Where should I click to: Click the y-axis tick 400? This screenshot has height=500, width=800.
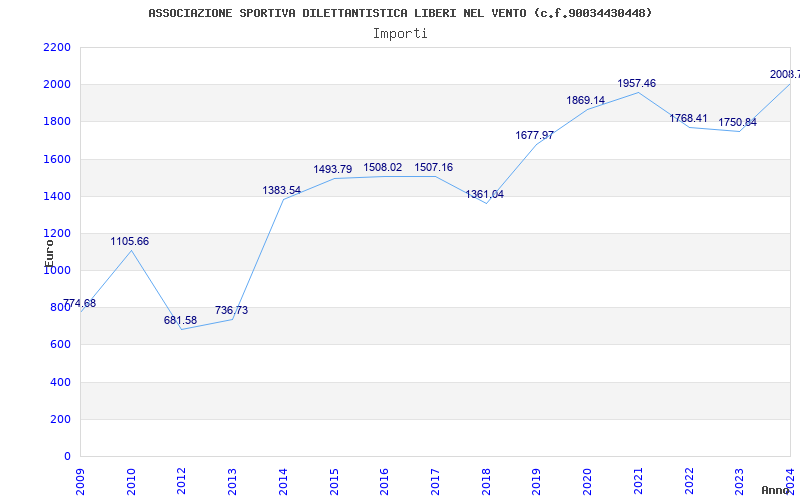(x=60, y=382)
